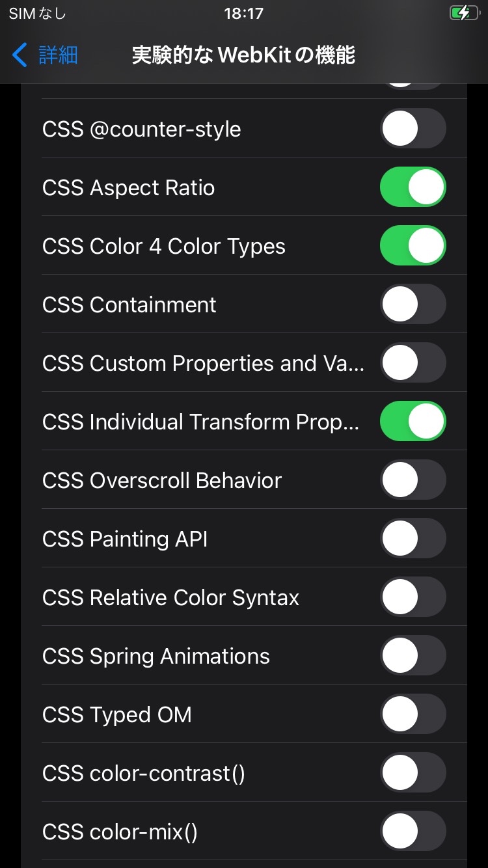Tap the battery charging icon
The height and width of the screenshot is (868, 488).
coord(463,13)
